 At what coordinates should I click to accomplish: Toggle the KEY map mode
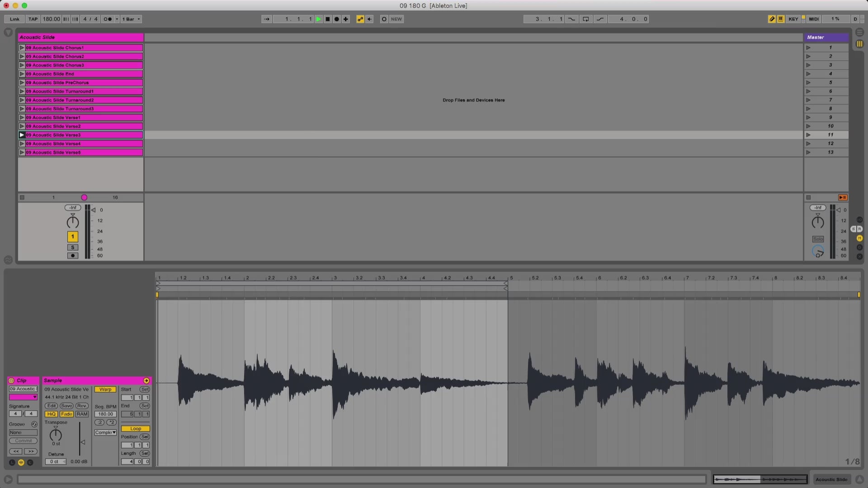(x=793, y=19)
